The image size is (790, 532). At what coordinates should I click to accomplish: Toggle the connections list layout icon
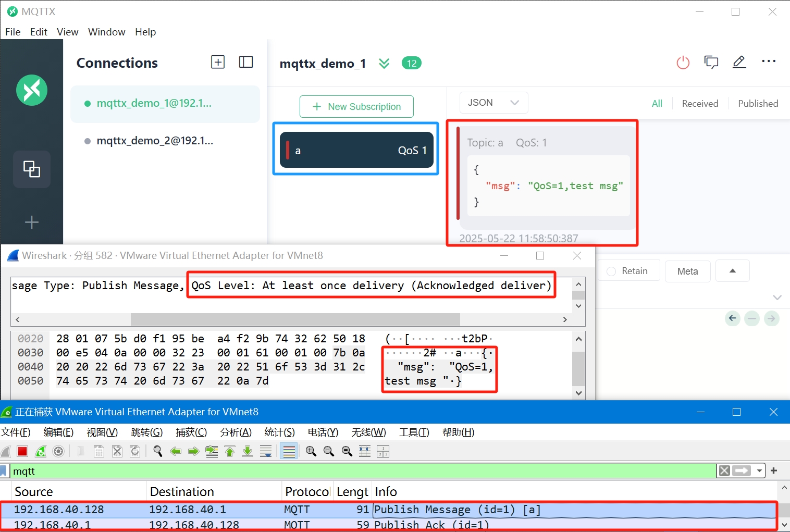246,62
